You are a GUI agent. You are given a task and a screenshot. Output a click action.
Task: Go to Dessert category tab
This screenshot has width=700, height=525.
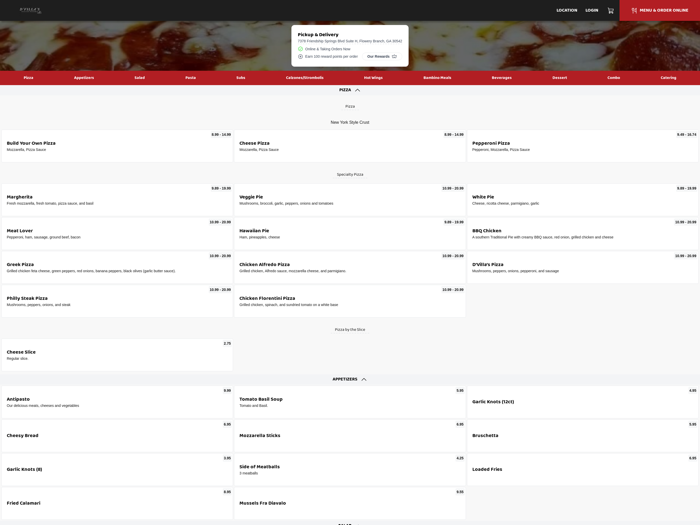(560, 78)
